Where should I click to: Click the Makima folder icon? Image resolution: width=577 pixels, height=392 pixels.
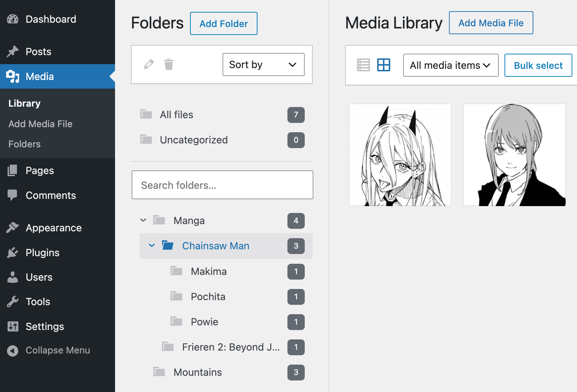click(x=176, y=271)
